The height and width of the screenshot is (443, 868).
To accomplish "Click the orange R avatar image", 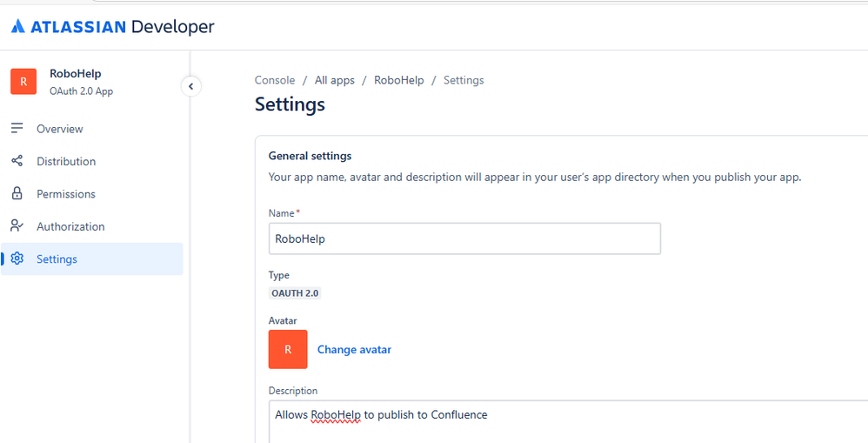I will coord(288,349).
